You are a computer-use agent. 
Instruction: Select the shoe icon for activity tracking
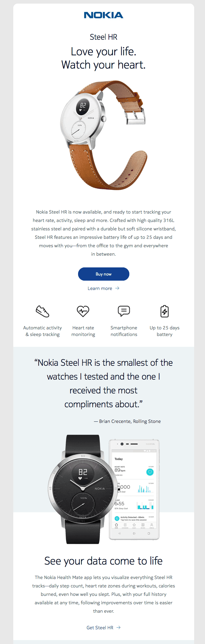point(42,311)
